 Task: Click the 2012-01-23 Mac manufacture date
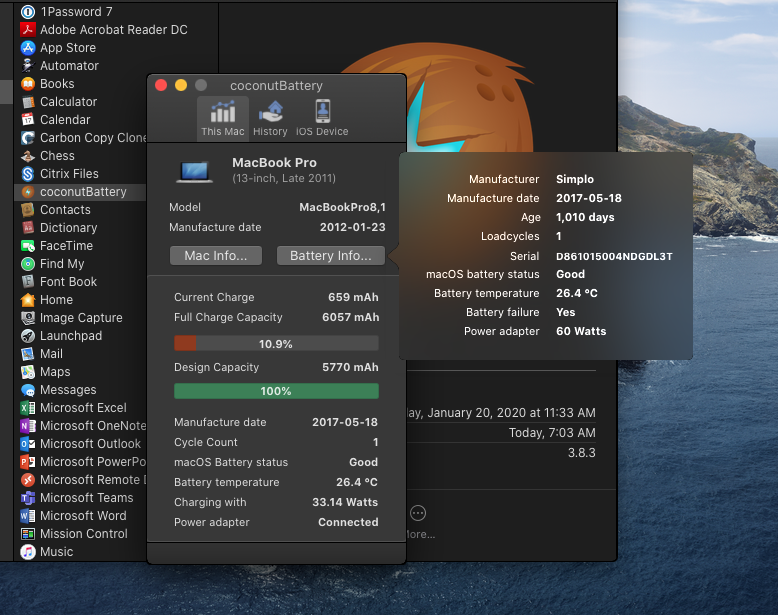coord(353,227)
